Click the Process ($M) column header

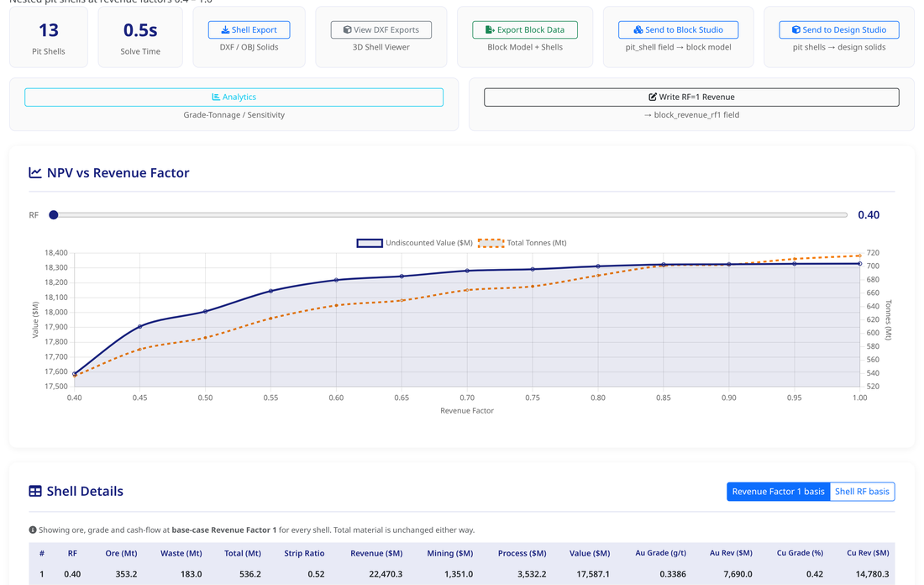pyautogui.click(x=522, y=553)
